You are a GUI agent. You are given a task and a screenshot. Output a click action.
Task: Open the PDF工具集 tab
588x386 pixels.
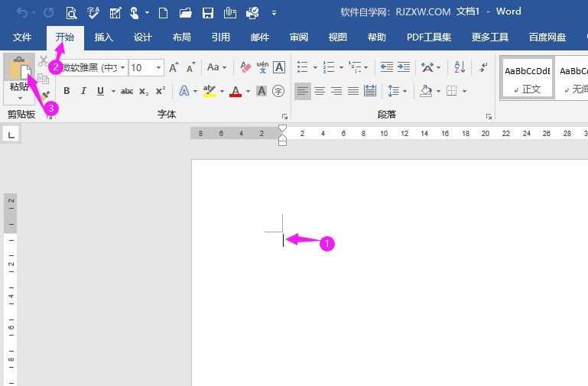[x=429, y=37]
